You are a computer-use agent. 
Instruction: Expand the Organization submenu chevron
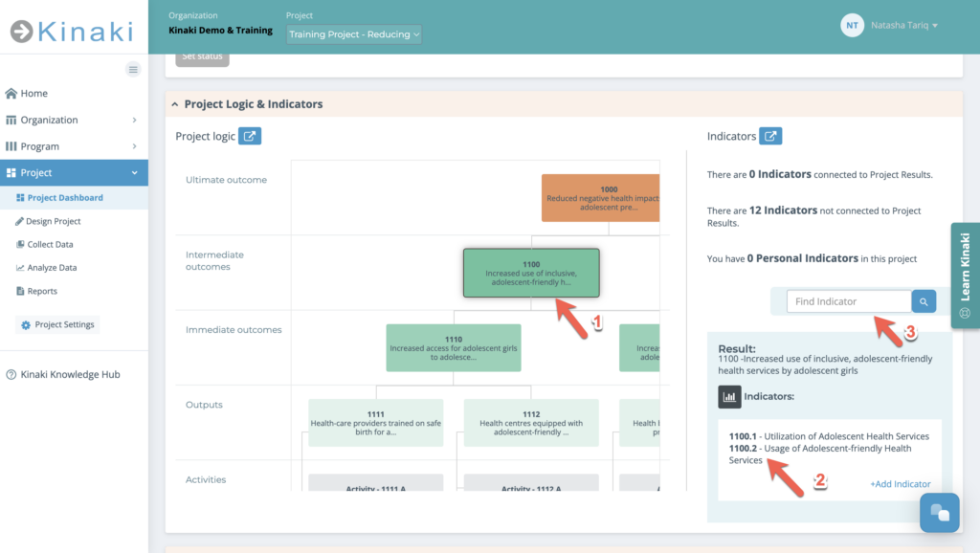[134, 120]
